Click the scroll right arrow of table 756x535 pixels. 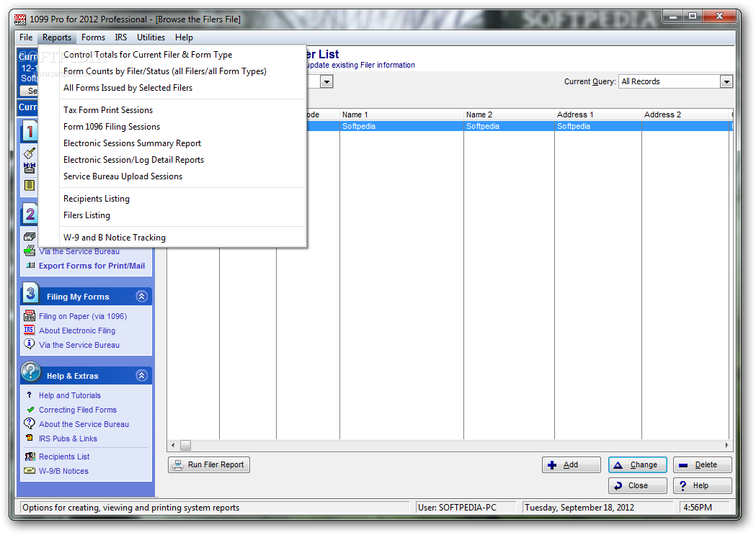coord(726,445)
